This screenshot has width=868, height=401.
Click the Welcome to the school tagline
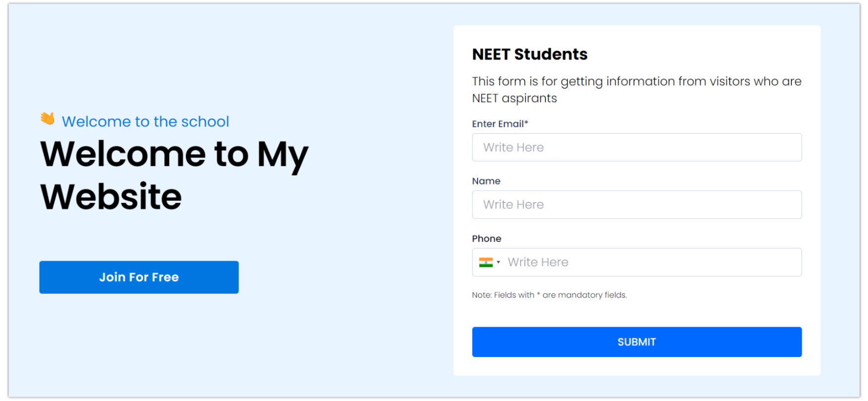pos(145,121)
